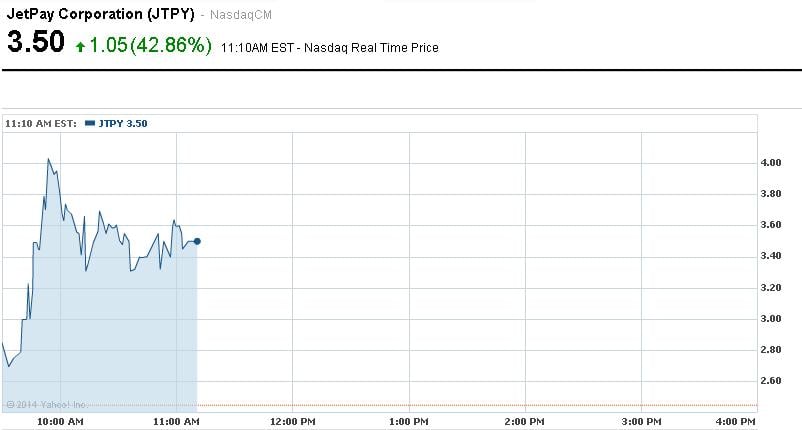Click the 11:00 AM time axis label
This screenshot has height=430, width=802.
(x=176, y=422)
